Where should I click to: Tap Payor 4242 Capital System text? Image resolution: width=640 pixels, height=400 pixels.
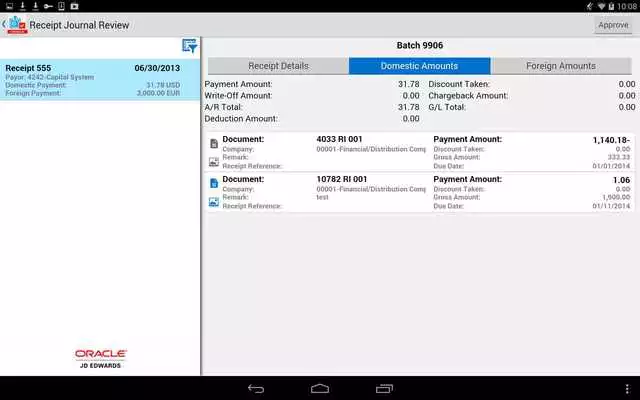[49, 77]
